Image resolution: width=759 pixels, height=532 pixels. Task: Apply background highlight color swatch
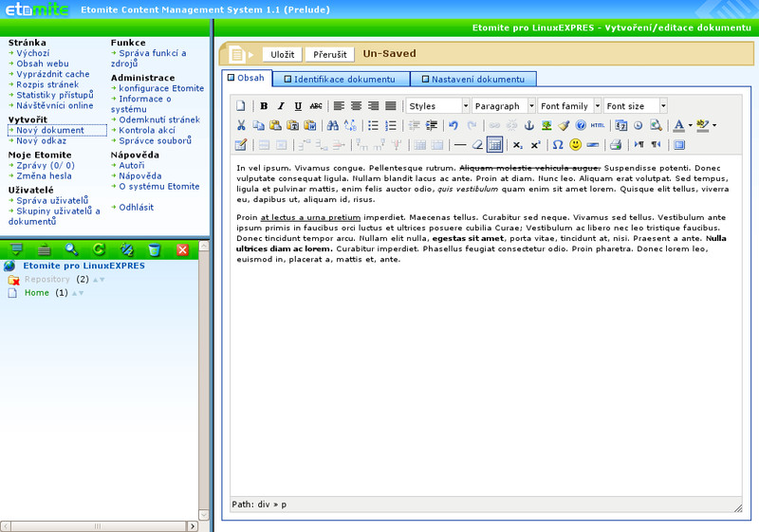pyautogui.click(x=702, y=125)
